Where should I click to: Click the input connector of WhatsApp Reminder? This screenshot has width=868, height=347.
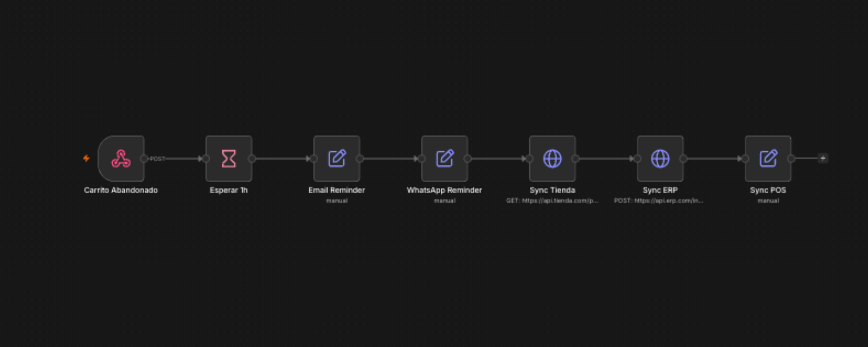click(x=421, y=159)
